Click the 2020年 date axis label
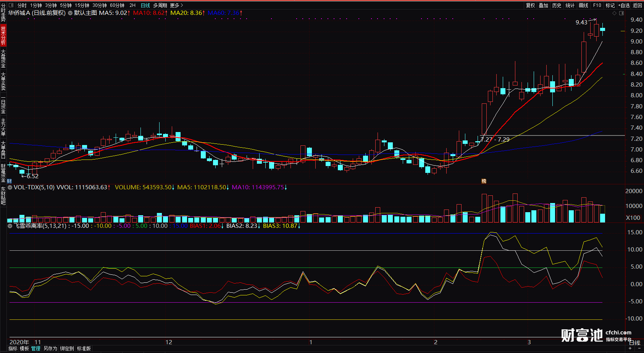The image size is (644, 353). point(19,342)
